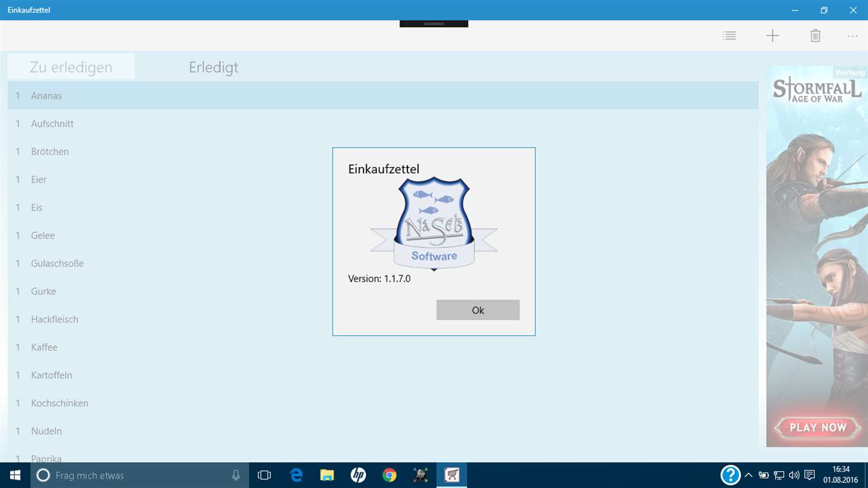
Task: Show hidden tray icons chevron
Action: pyautogui.click(x=749, y=475)
